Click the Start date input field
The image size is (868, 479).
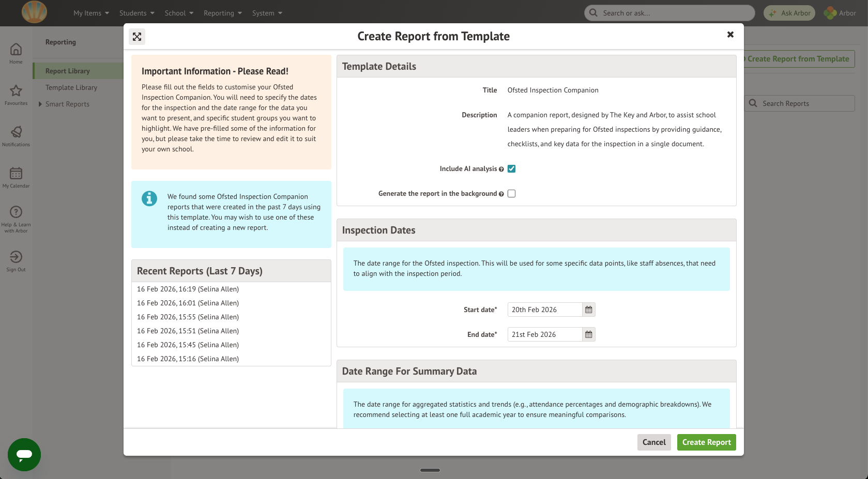pyautogui.click(x=544, y=310)
